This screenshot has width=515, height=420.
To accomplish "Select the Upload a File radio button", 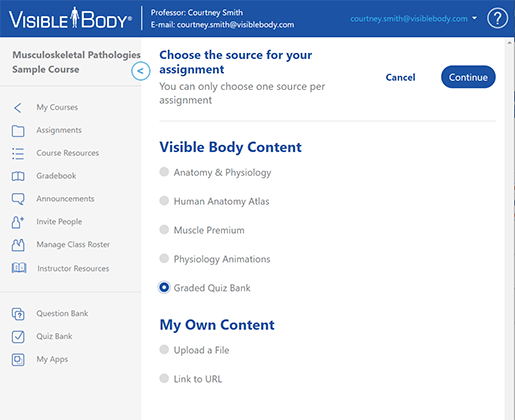I will coord(164,350).
